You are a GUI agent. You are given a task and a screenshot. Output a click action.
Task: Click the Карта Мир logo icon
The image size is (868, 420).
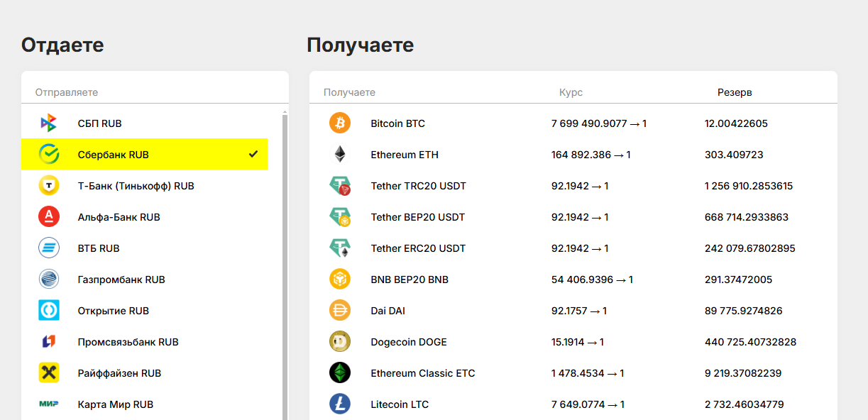coord(49,404)
